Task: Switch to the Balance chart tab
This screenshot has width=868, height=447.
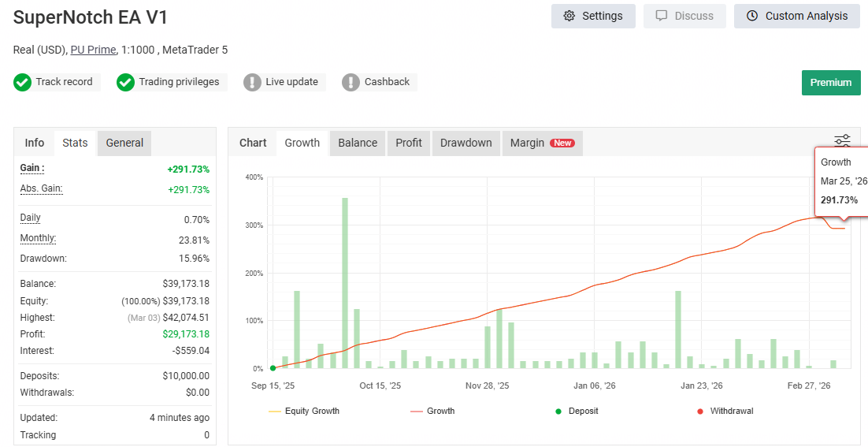Action: pos(358,143)
